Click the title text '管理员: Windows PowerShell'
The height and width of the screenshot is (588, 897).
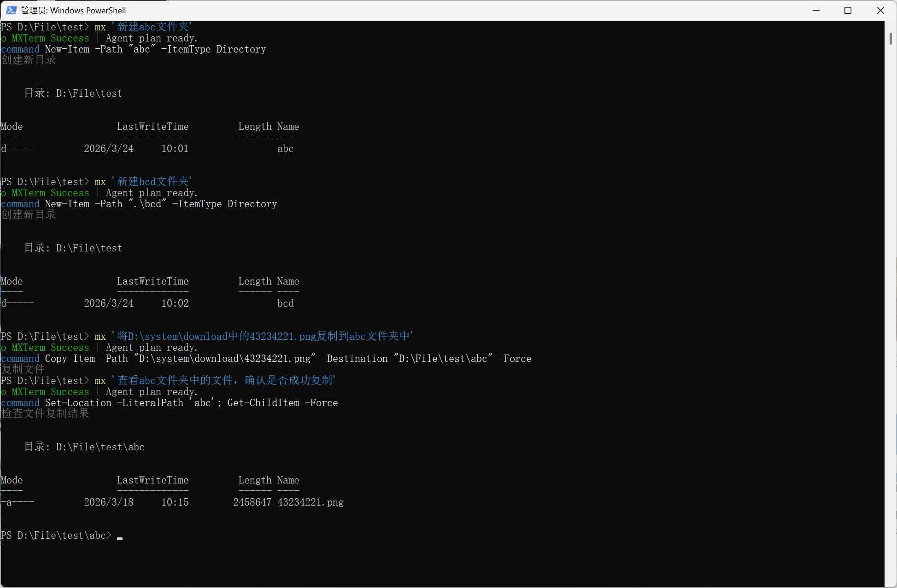74,10
